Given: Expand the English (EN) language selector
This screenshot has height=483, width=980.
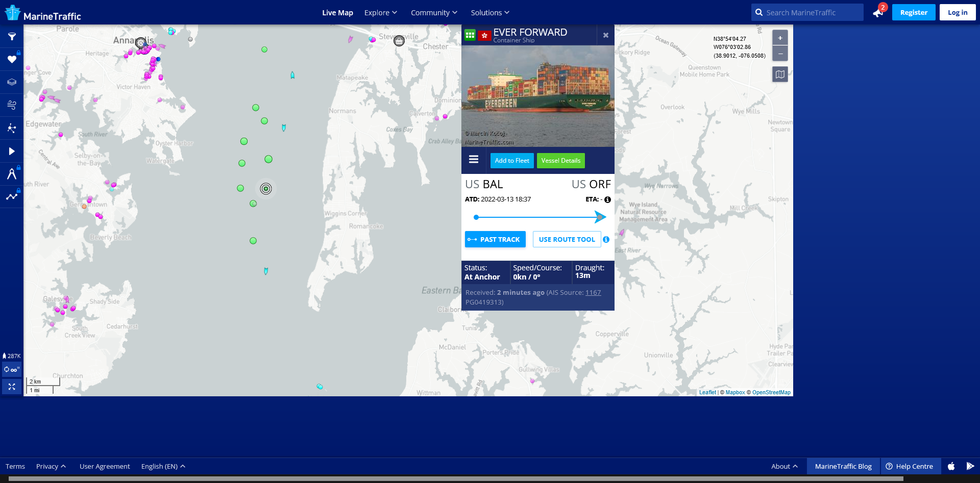Looking at the screenshot, I should tap(163, 467).
